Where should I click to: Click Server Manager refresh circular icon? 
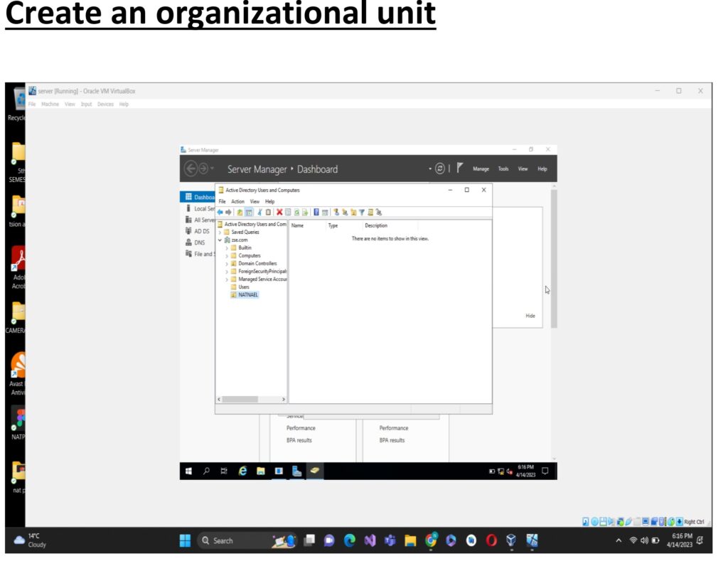click(440, 169)
